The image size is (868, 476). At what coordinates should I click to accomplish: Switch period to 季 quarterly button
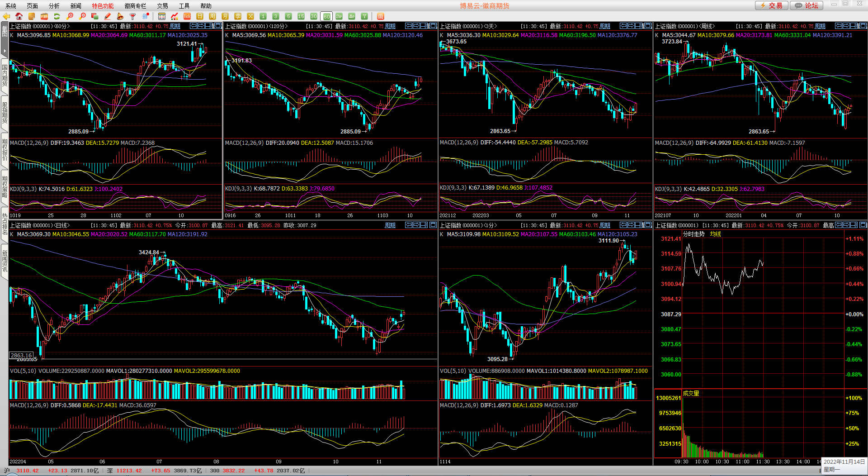pos(238,16)
